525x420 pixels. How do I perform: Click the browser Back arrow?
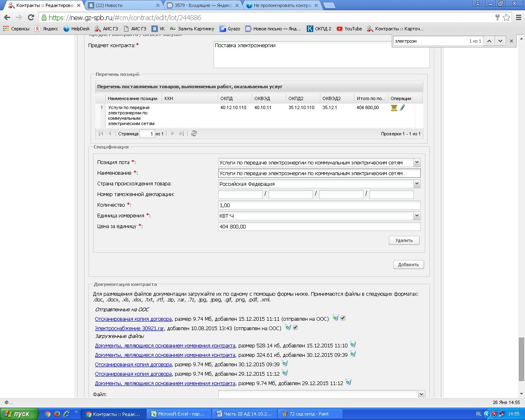[x=7, y=18]
